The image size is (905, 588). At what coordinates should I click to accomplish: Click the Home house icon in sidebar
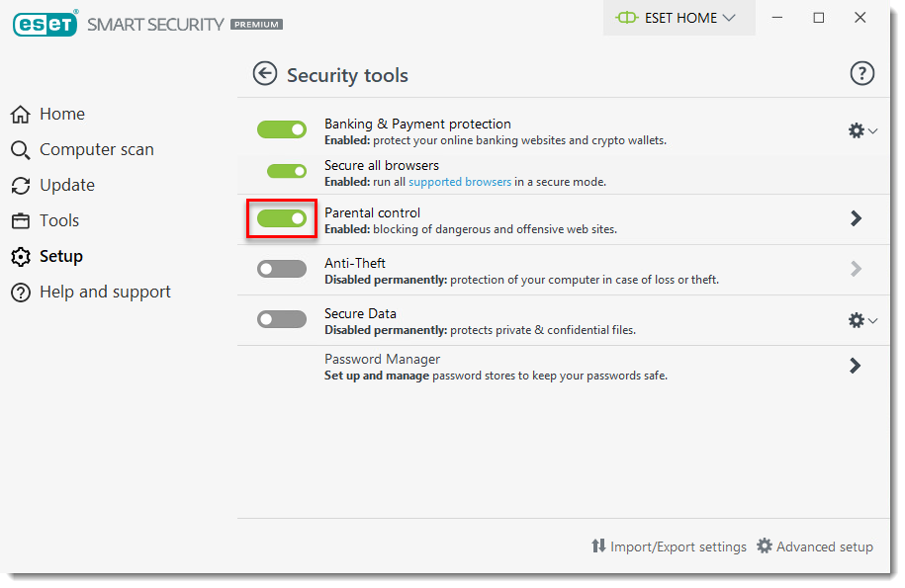(20, 115)
